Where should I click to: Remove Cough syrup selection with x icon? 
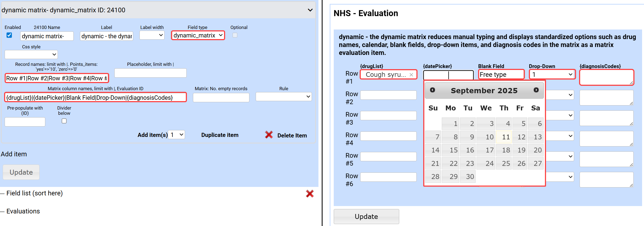point(411,75)
